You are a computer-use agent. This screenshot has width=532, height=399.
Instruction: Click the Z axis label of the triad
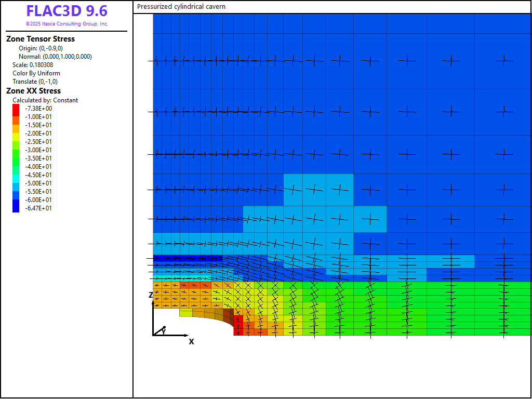pyautogui.click(x=151, y=295)
